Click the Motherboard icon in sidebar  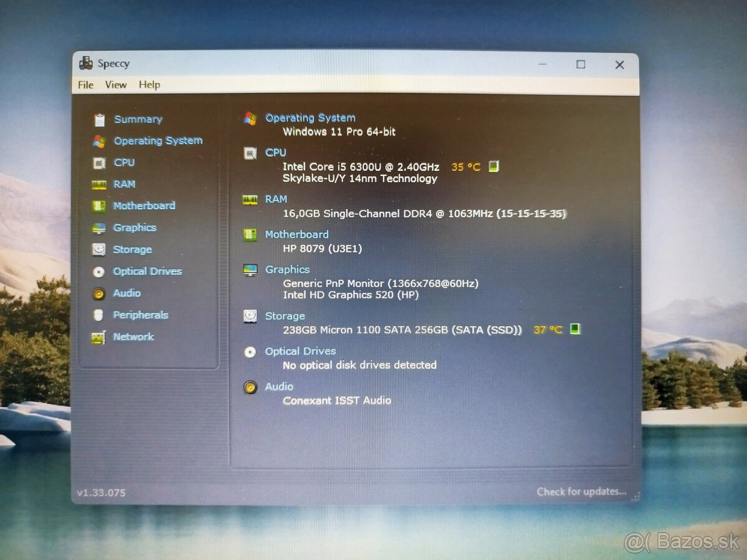100,206
